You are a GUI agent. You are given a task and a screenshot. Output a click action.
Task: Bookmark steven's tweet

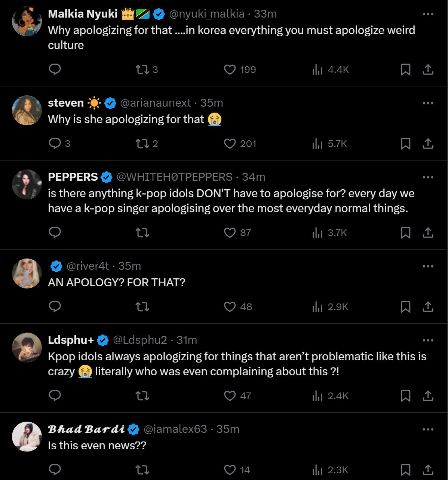(x=405, y=144)
